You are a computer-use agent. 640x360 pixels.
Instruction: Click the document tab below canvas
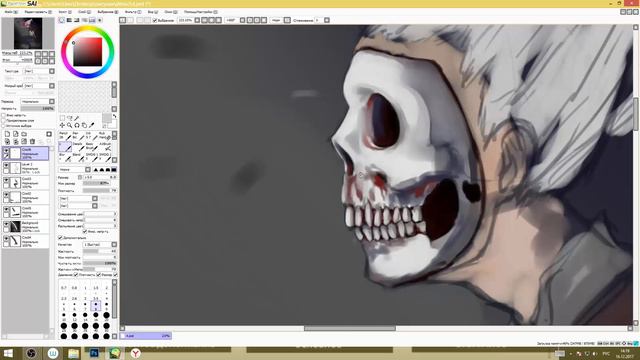point(146,336)
